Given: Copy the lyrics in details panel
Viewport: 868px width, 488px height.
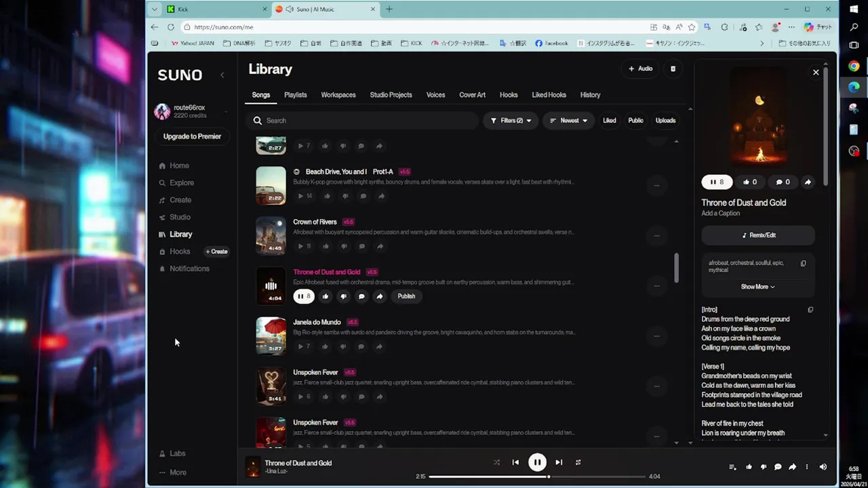Looking at the screenshot, I should pyautogui.click(x=810, y=310).
